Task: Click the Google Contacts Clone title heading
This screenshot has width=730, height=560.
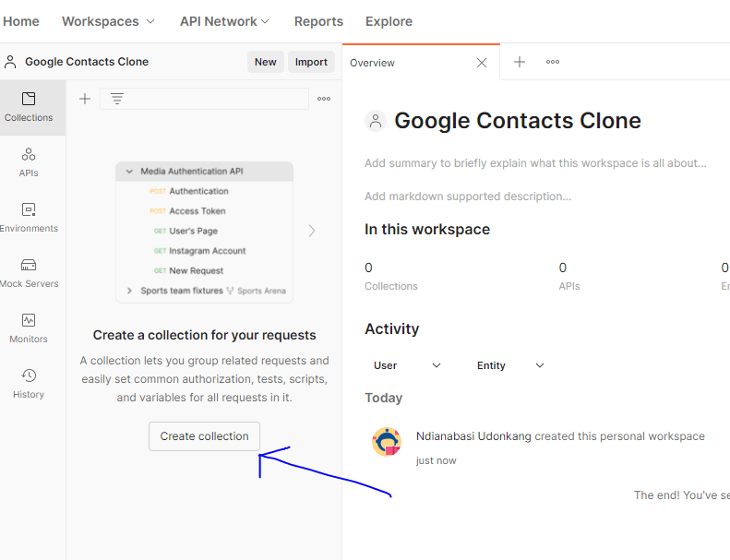Action: coord(518,121)
